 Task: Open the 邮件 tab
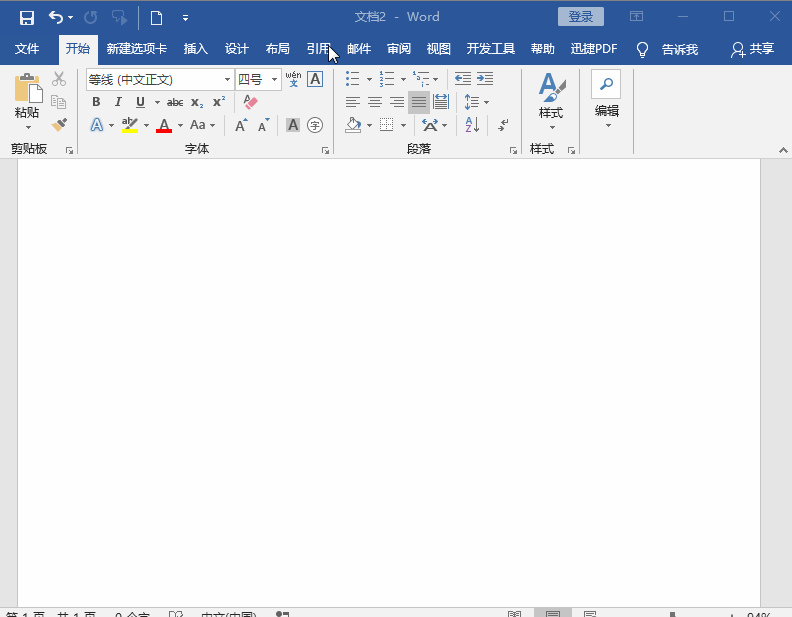(359, 49)
